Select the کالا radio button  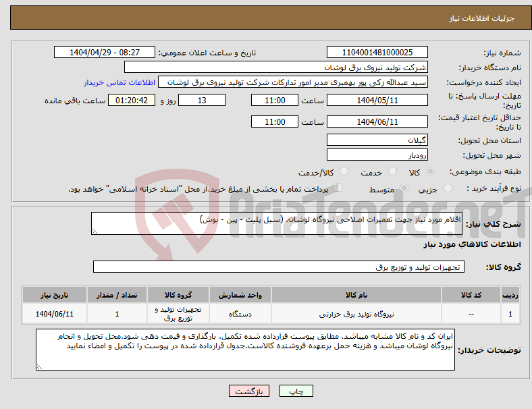coord(430,171)
